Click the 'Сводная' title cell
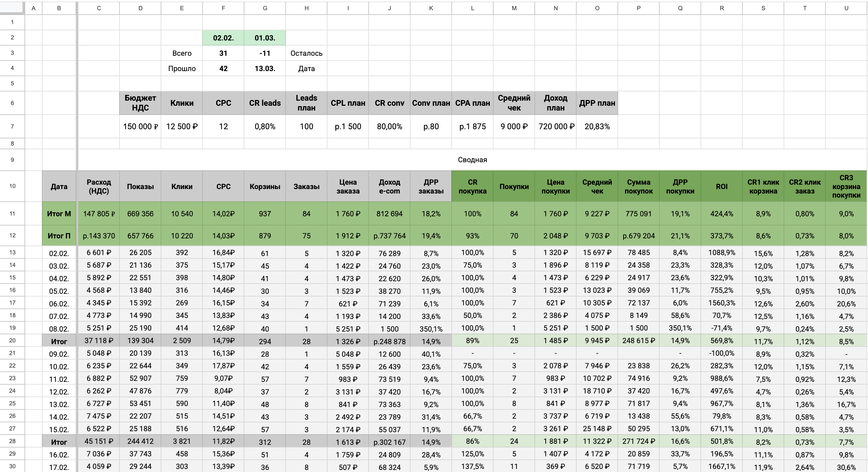The image size is (868, 472). (x=472, y=160)
